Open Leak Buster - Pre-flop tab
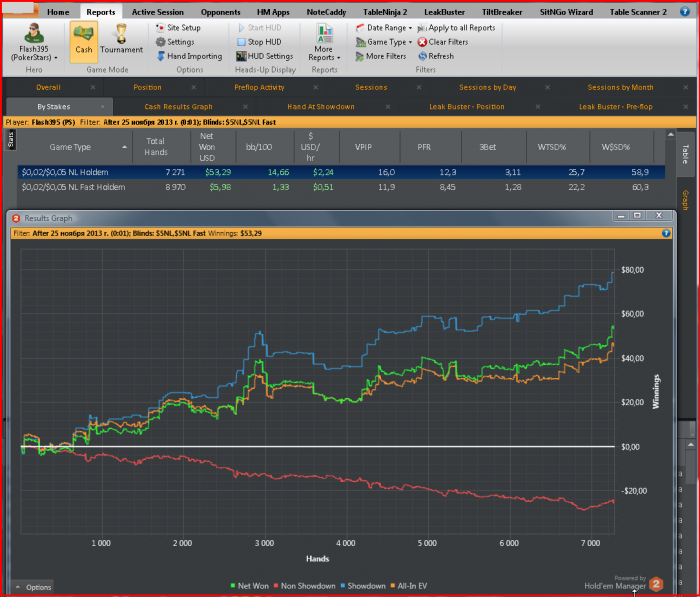This screenshot has width=700, height=597. tap(616, 107)
